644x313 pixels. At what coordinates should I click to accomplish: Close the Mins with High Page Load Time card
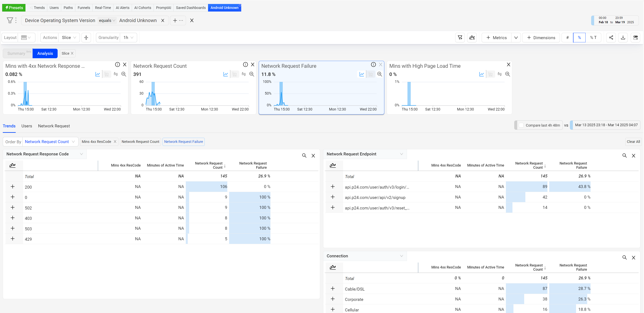click(x=508, y=65)
